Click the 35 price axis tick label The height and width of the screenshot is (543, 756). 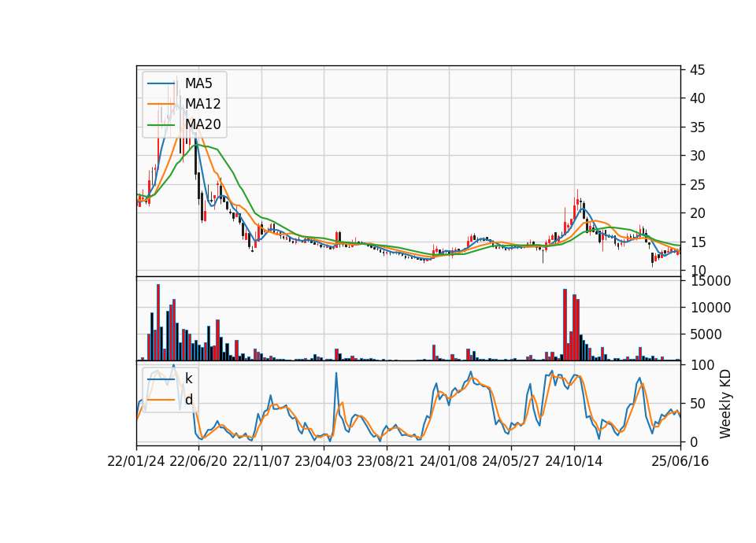tap(697, 127)
